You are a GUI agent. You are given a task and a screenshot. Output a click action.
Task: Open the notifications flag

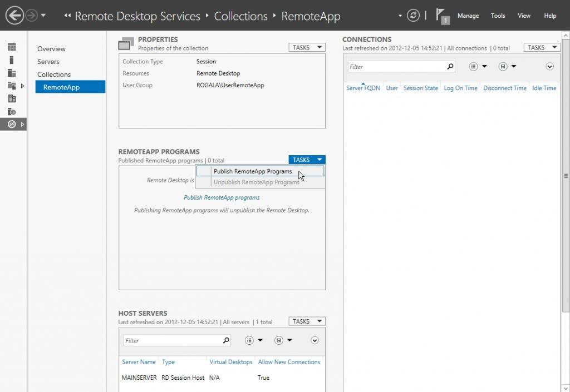[x=442, y=16]
